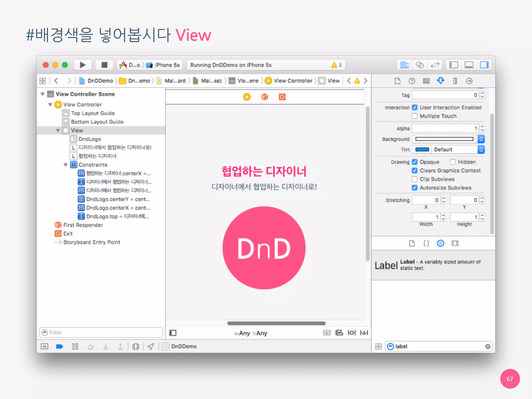Open the Pin constraints button
The height and width of the screenshot is (399, 532).
point(351,333)
